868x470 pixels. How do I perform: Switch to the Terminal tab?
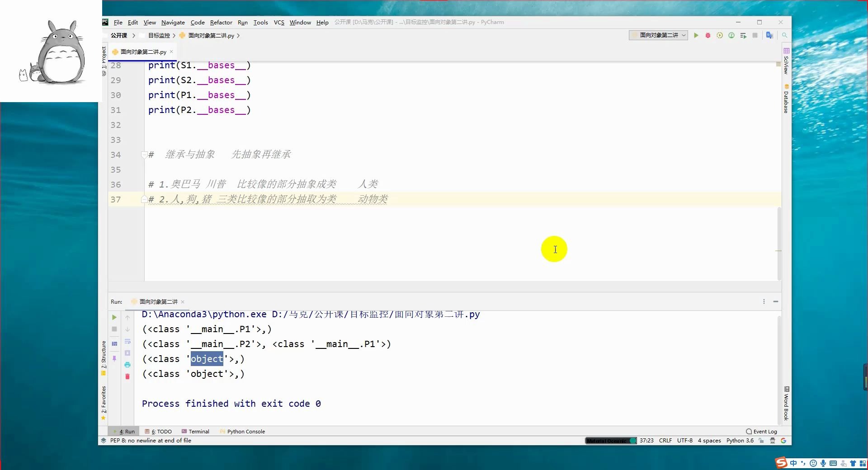(x=195, y=432)
